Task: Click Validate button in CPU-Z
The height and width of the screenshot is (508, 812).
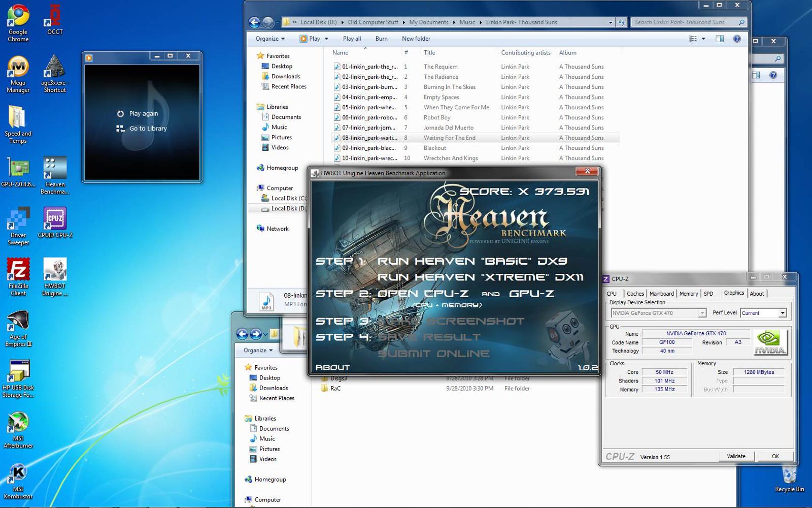Action: click(x=736, y=456)
